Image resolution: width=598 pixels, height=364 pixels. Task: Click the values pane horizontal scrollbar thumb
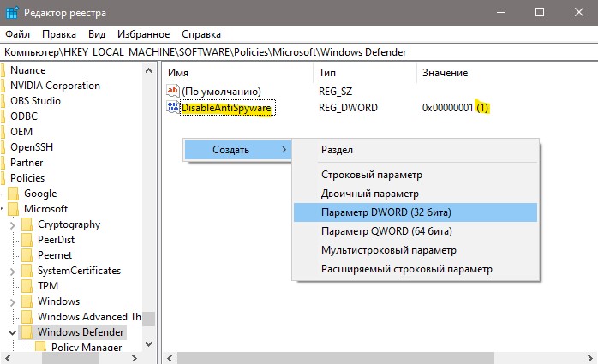coord(336,358)
